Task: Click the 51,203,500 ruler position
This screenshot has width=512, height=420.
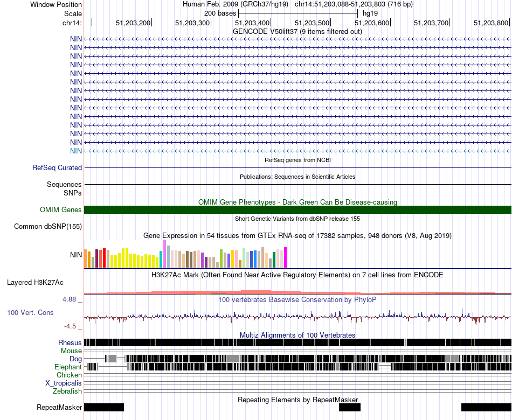Action: click(x=312, y=23)
